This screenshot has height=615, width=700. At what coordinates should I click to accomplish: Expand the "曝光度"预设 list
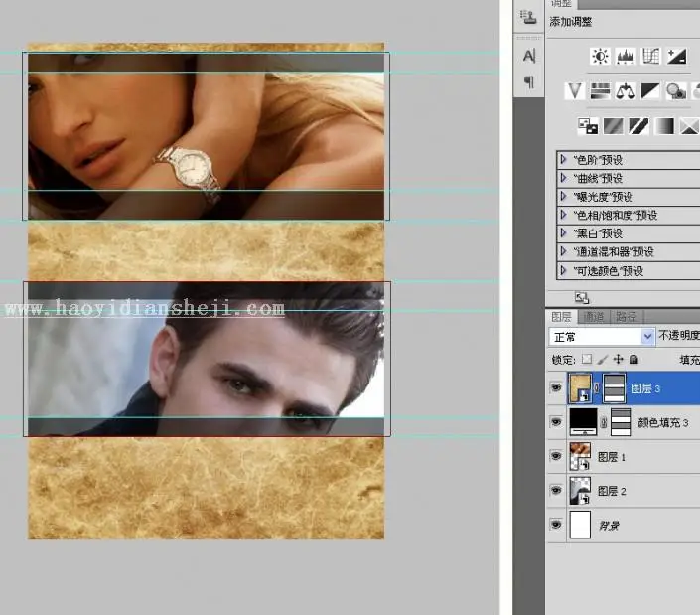(563, 196)
